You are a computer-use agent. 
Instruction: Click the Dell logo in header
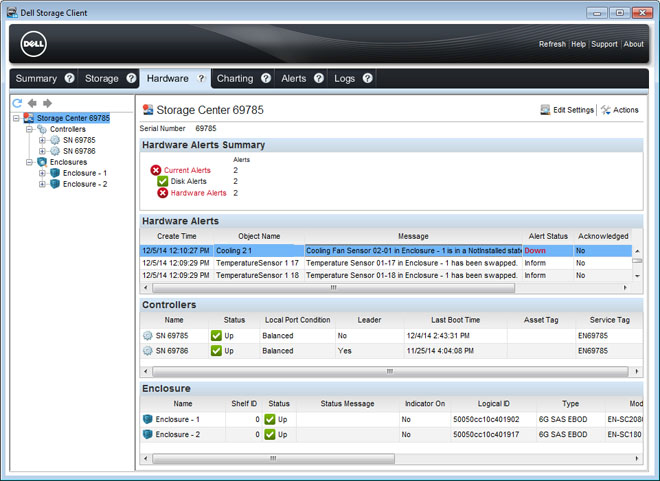(x=34, y=45)
